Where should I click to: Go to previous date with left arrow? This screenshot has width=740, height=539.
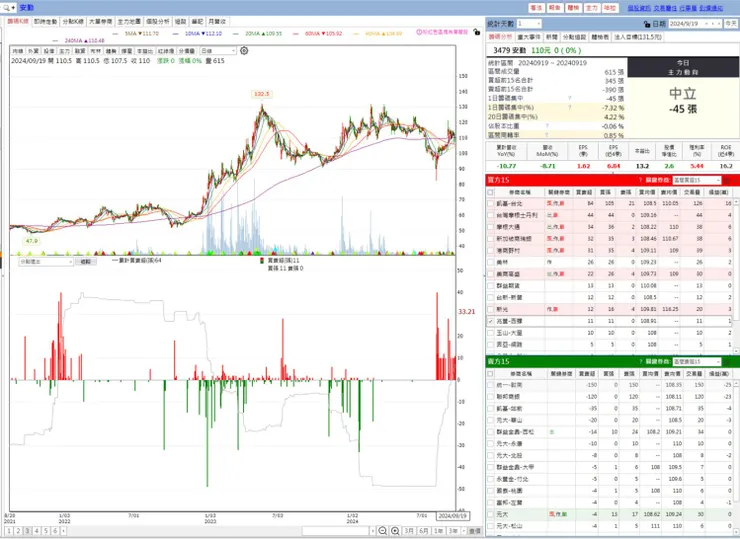coord(706,24)
